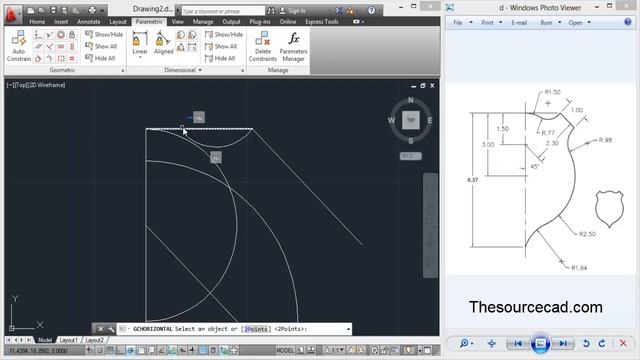Switch to the Insert ribbon tab
The height and width of the screenshot is (360, 640).
point(61,22)
